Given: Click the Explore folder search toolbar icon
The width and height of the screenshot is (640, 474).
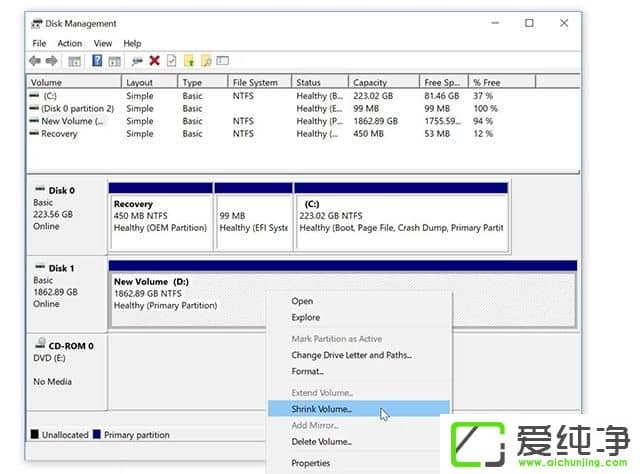Looking at the screenshot, I should pyautogui.click(x=206, y=61).
